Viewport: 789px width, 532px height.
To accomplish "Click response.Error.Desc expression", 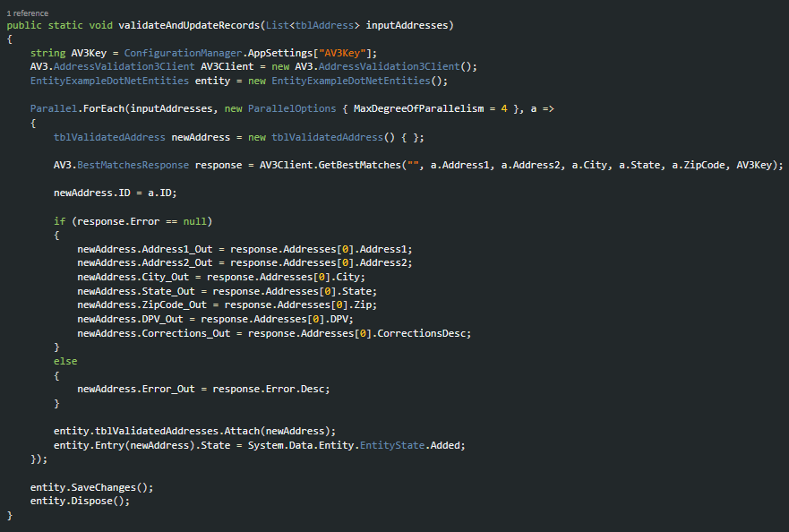I will (270, 389).
